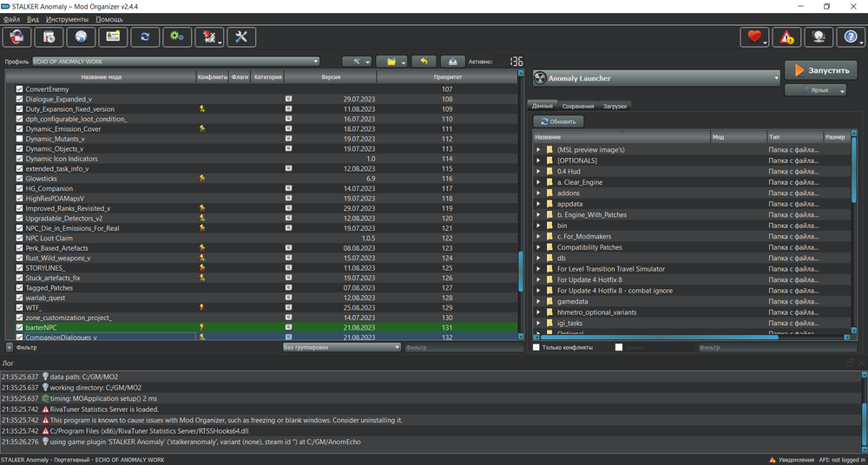
Task: Switch to the 'Сохранения' tab
Action: point(578,106)
